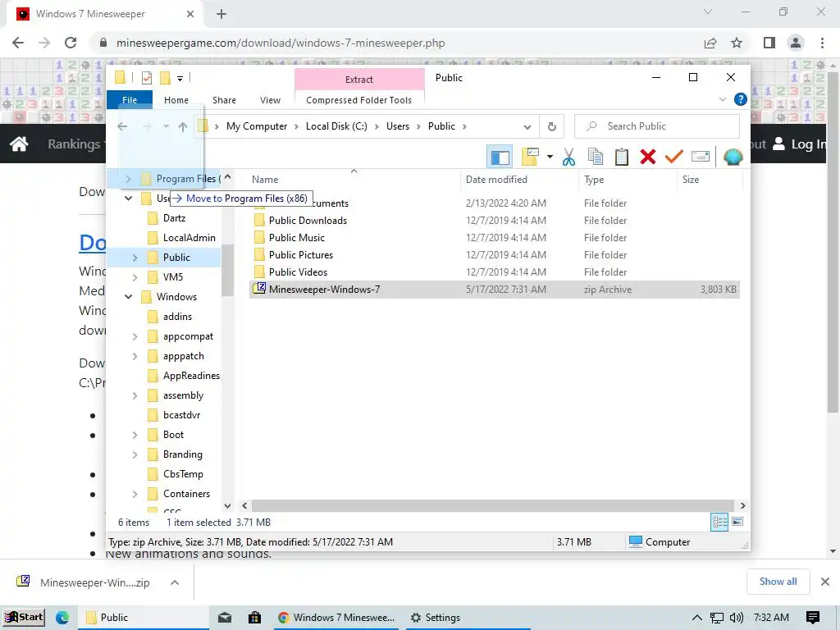
Task: Click the Explorer Back arrow
Action: [122, 127]
